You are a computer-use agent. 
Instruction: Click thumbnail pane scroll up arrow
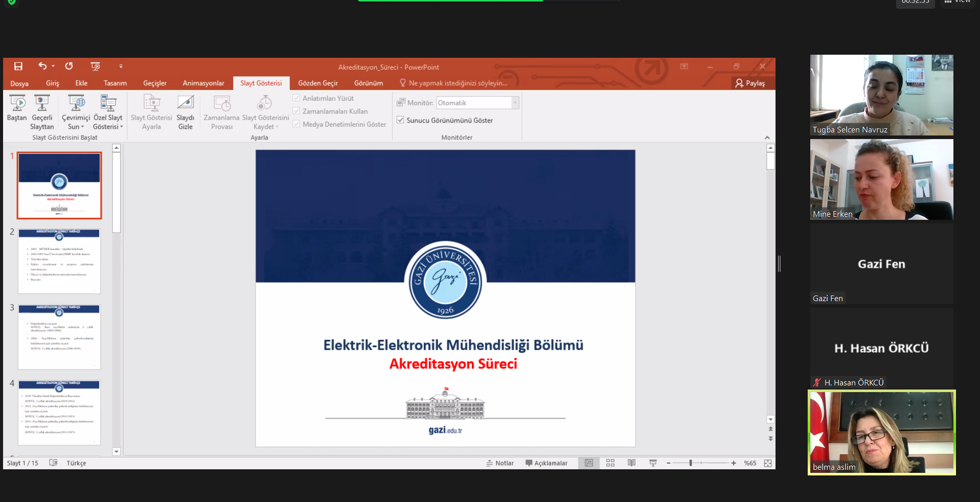tap(117, 148)
